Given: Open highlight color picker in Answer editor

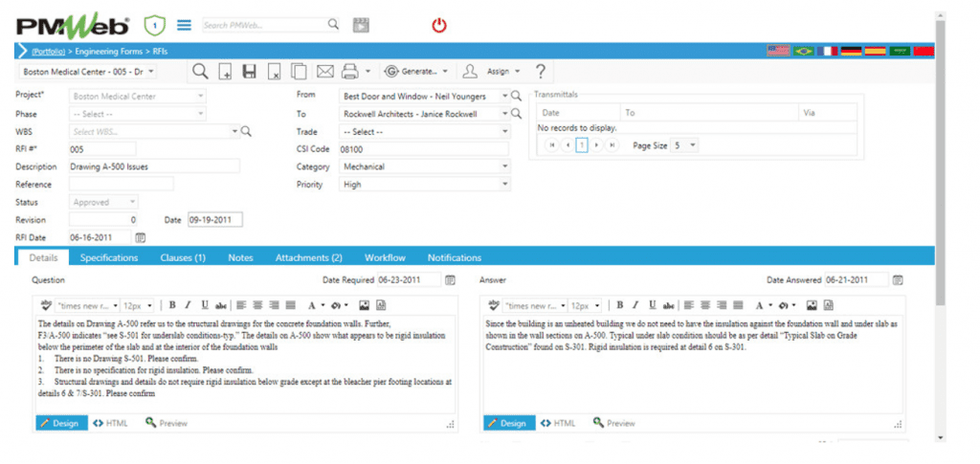Looking at the screenshot, I should pos(788,305).
